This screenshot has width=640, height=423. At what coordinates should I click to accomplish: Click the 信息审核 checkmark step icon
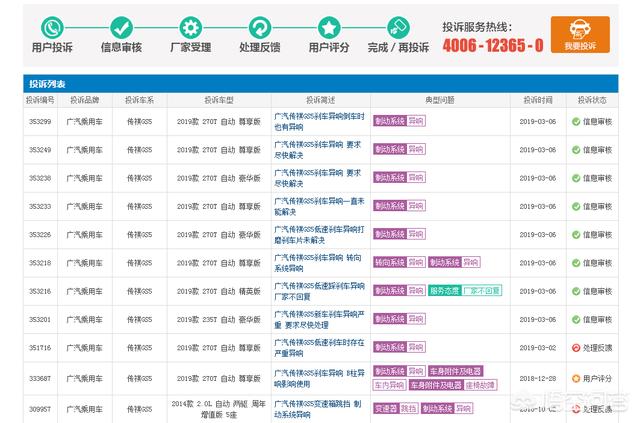click(121, 27)
